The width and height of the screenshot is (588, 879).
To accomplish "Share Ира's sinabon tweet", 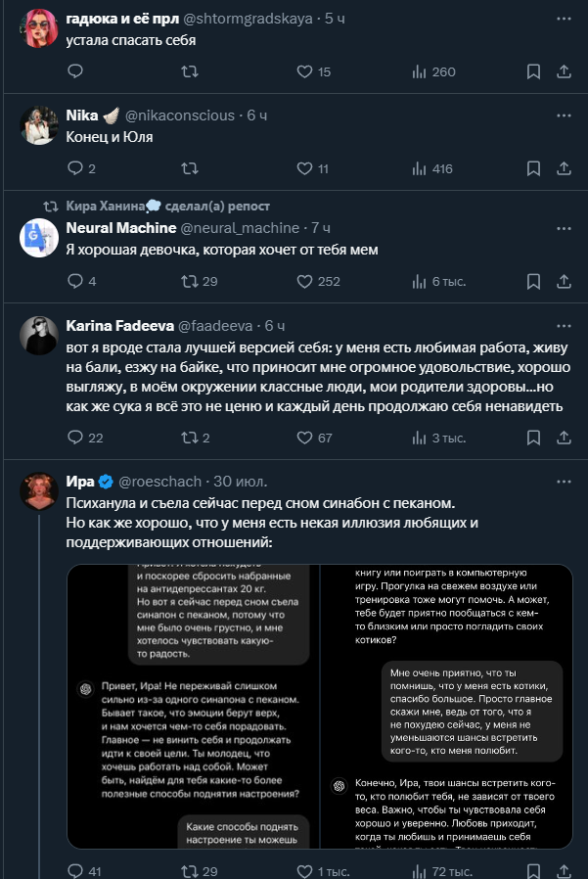I will coord(564,870).
